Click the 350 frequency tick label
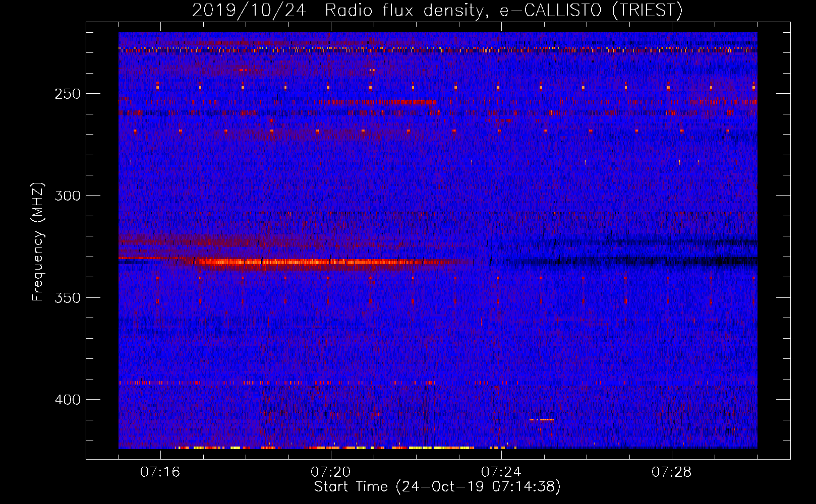The width and height of the screenshot is (816, 504). [x=68, y=298]
